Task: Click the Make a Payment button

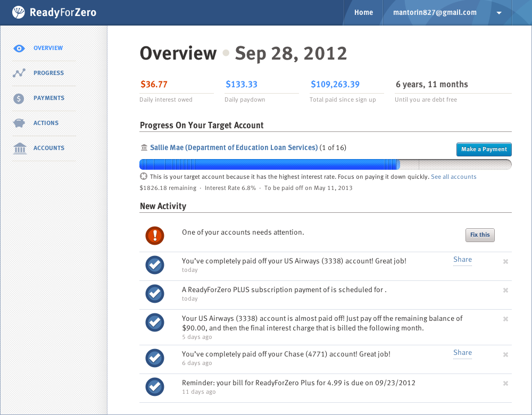Action: (484, 150)
